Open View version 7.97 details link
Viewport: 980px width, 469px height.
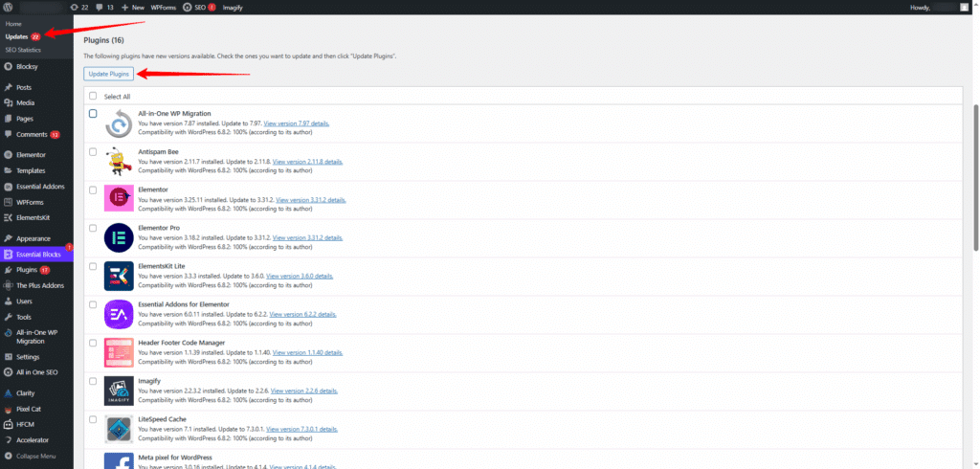pos(297,123)
